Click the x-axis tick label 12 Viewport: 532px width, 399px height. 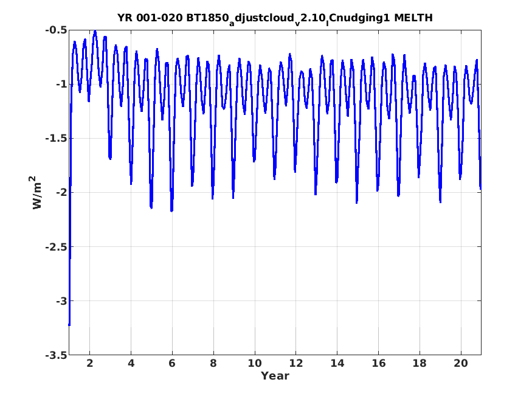296,363
